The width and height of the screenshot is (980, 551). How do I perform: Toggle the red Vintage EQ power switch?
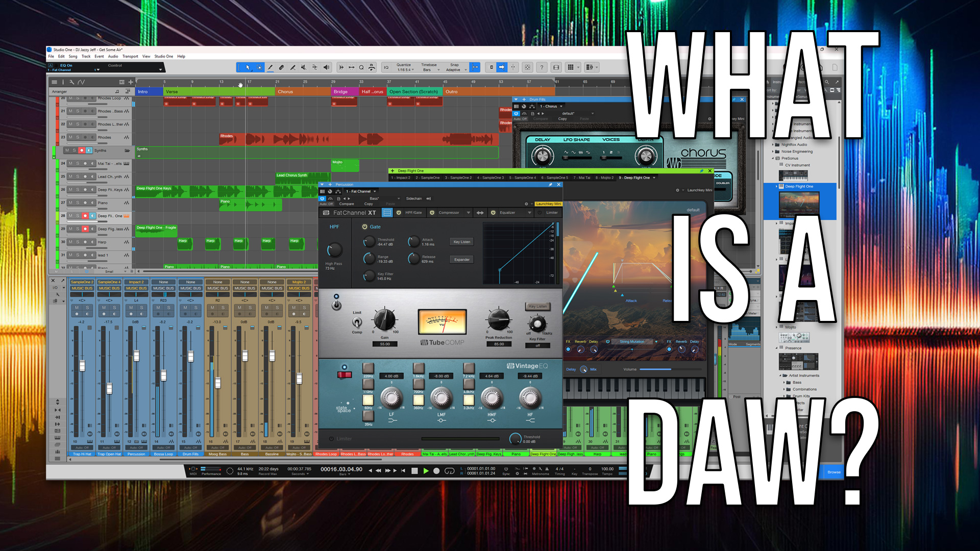(x=345, y=375)
